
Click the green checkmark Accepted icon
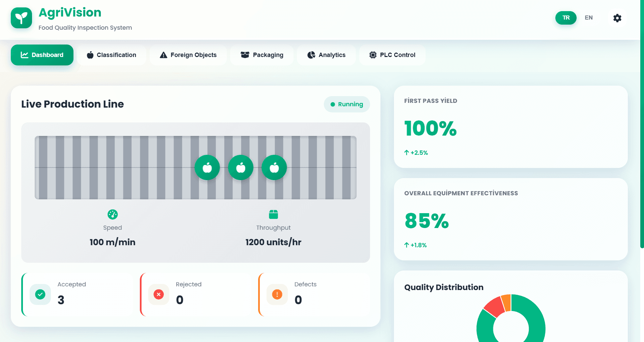click(x=40, y=294)
